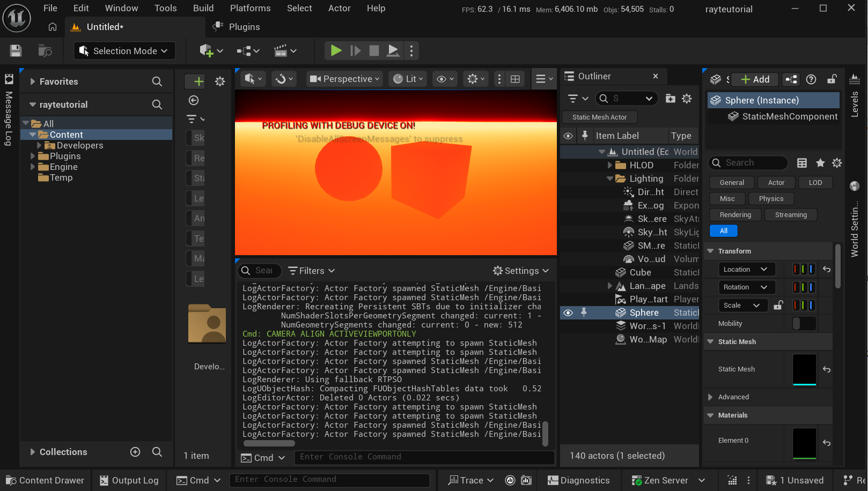Screen dimensions: 868x491
Task: Select the Physics filter button
Action: coord(771,199)
